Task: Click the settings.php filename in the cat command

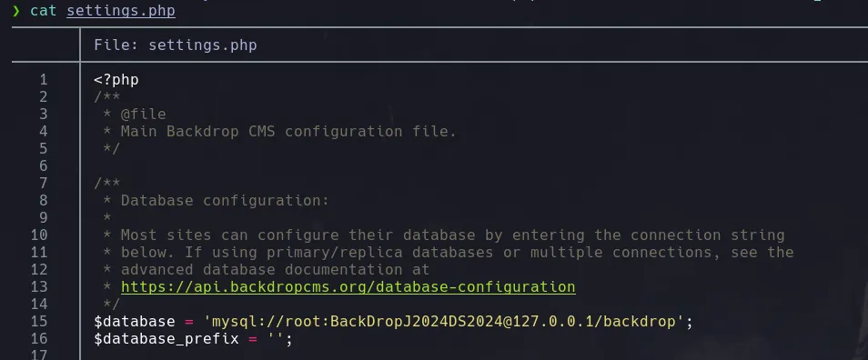Action: (x=121, y=11)
